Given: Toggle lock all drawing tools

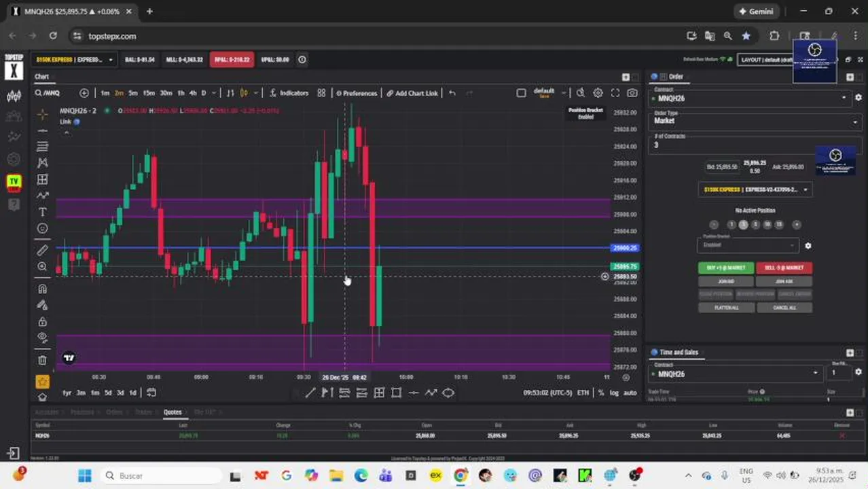Looking at the screenshot, I should [42, 321].
